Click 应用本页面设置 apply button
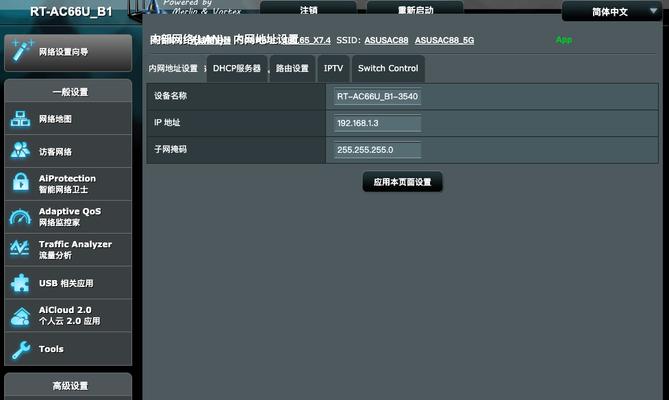The image size is (669, 400). (402, 182)
